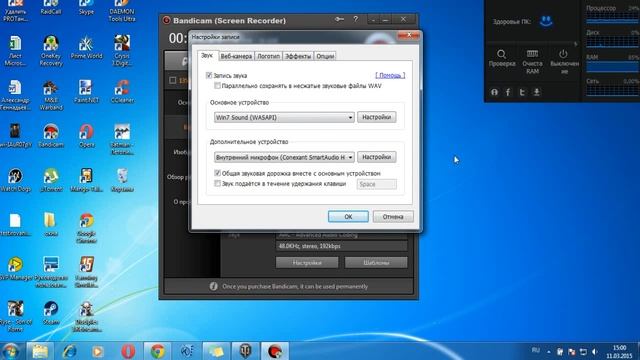
Task: Switch to the Веб-камера tab
Action: click(236, 56)
